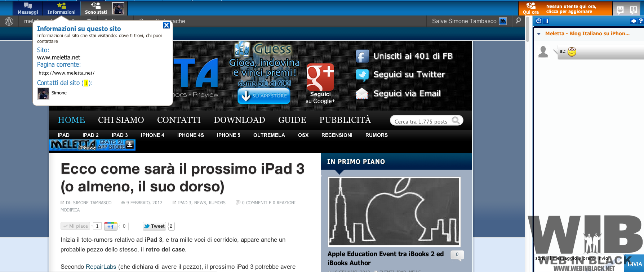Select the IPHONE 4 category tab
644x272 pixels.
(x=152, y=135)
